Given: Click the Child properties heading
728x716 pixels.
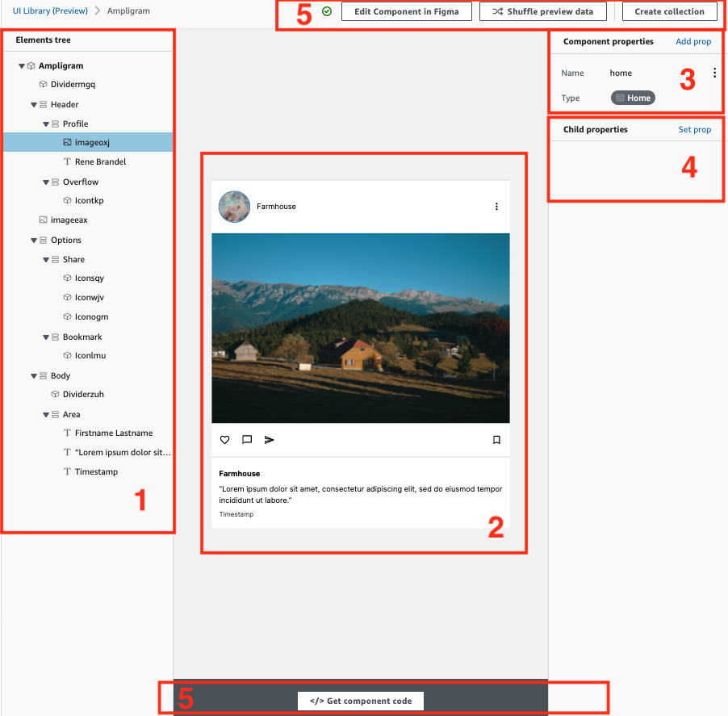Looking at the screenshot, I should [595, 129].
